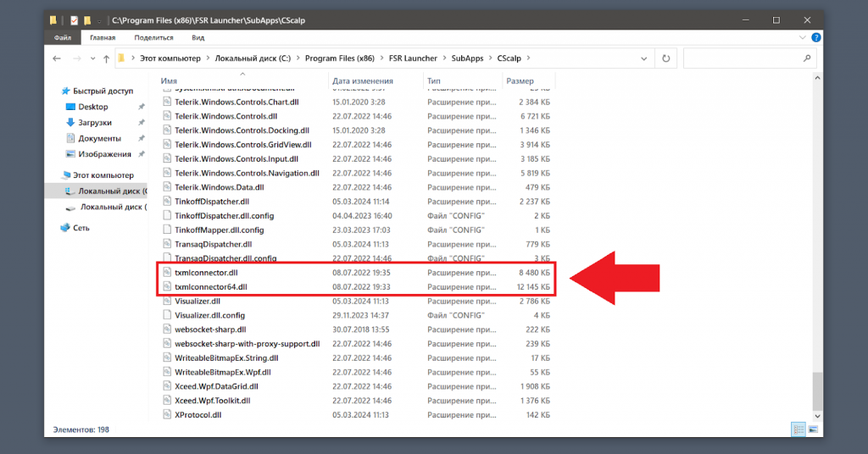
Task: Expand the recent locations dropdown arrow
Action: pyautogui.click(x=92, y=58)
